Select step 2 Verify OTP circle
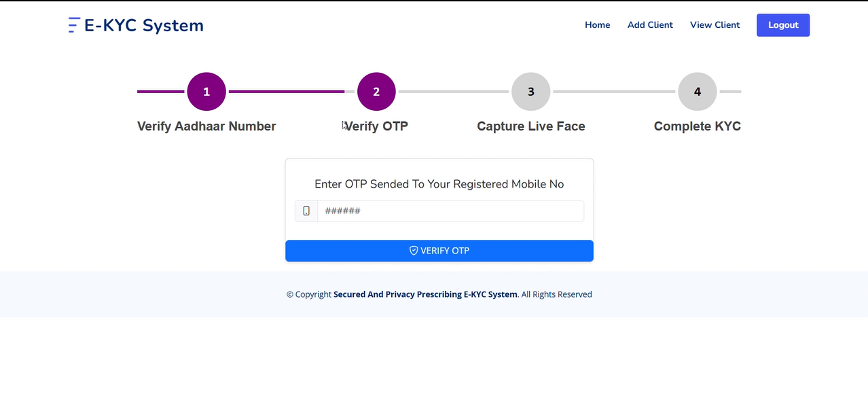868x399 pixels. (x=376, y=91)
